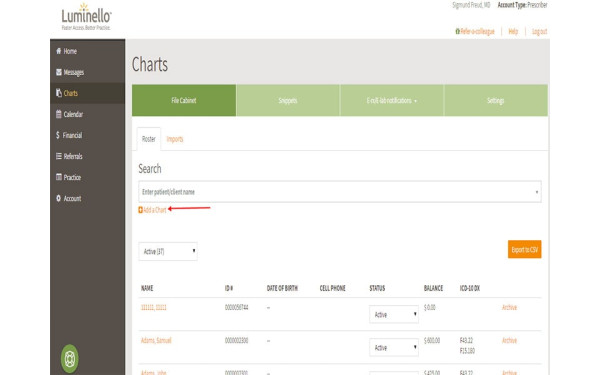This screenshot has height=375, width=600.
Task: Click the green lifebuoy help icon
Action: pos(70,359)
